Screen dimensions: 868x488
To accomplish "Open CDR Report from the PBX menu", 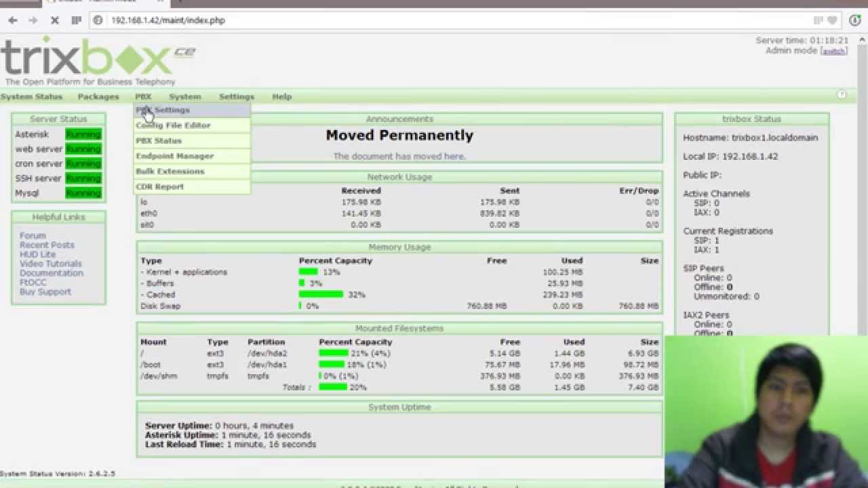I will point(192,186).
